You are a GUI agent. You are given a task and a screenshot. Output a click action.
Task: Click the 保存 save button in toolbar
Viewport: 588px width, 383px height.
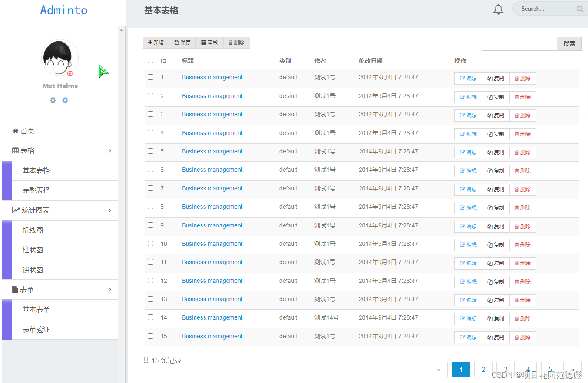coord(183,43)
